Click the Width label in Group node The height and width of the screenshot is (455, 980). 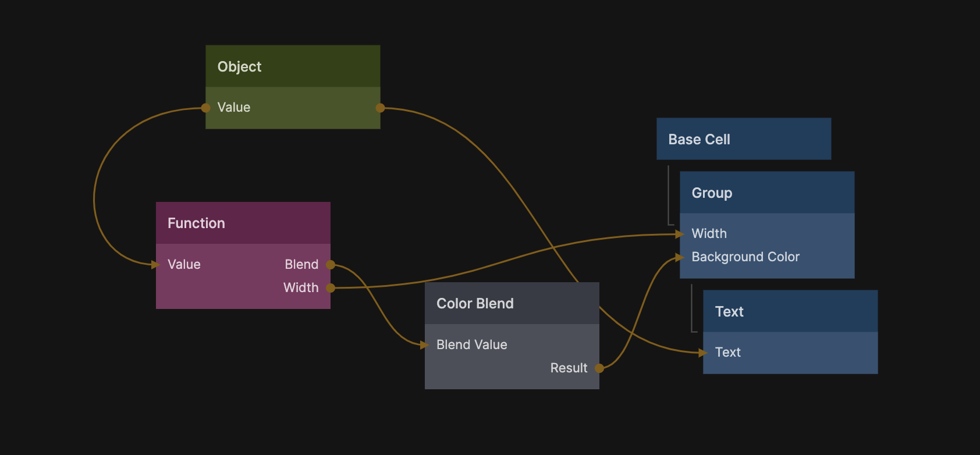tap(709, 234)
